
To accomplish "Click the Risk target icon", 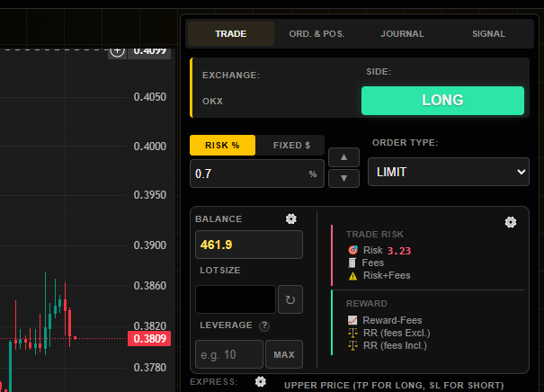I will point(352,250).
